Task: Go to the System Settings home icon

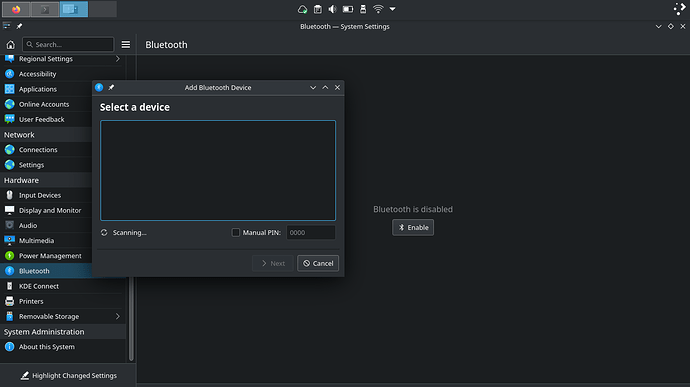Action: pos(11,44)
